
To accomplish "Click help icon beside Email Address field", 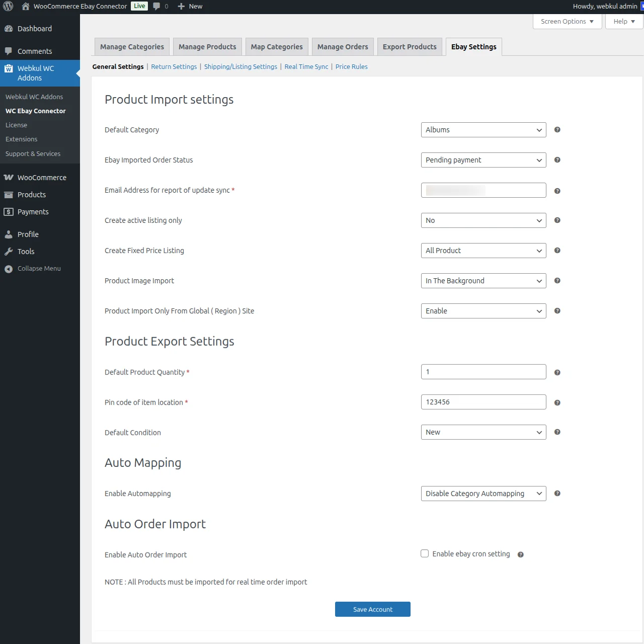I will point(557,191).
